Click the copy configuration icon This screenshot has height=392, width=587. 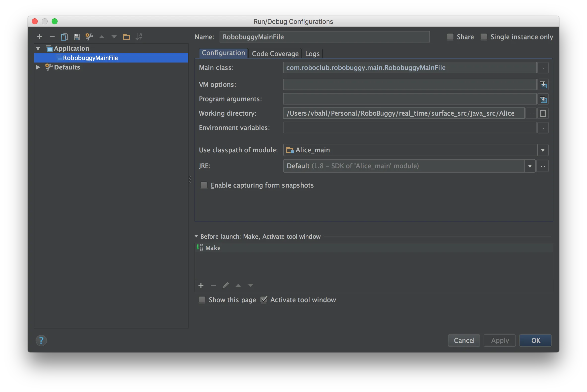(64, 37)
